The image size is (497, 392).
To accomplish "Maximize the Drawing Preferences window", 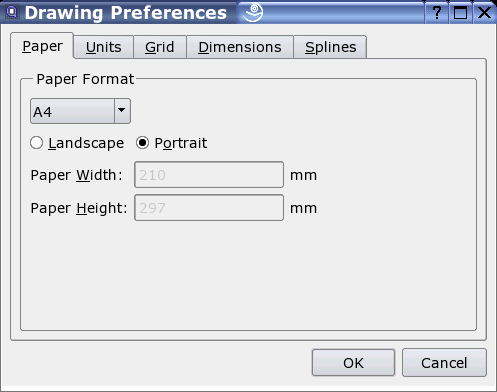I will click(460, 13).
